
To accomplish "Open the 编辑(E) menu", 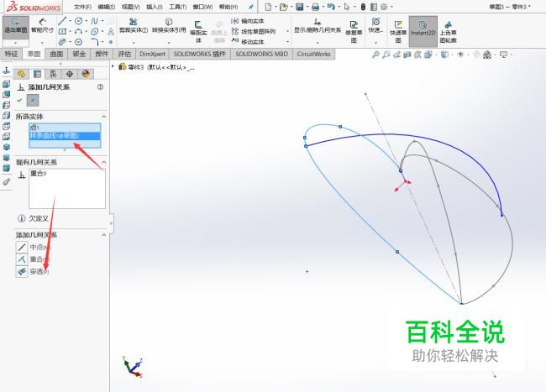I will pos(107,7).
